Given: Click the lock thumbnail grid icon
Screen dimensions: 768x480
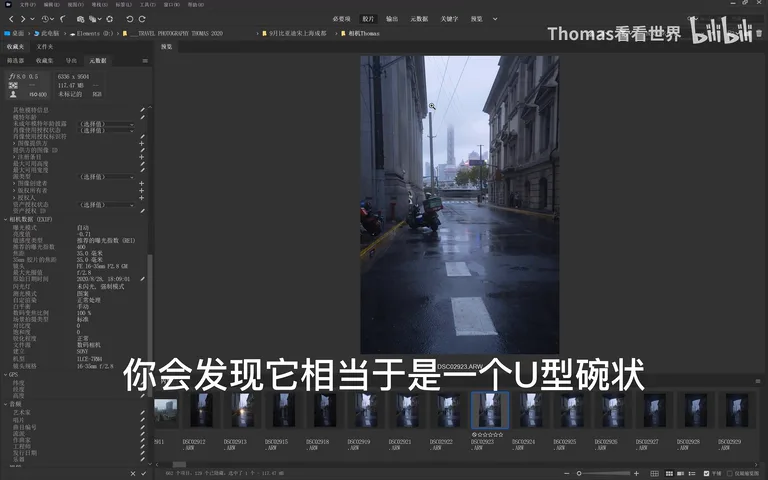Looking at the screenshot, I should 654,474.
